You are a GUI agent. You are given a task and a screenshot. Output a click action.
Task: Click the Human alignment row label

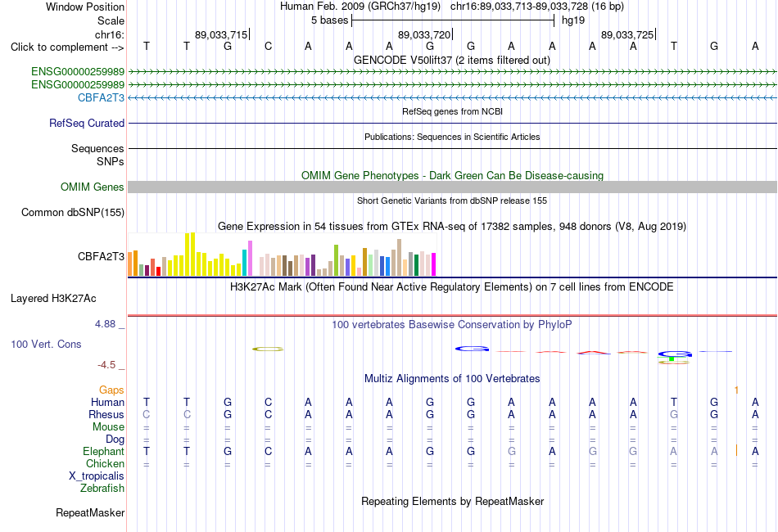tap(107, 402)
